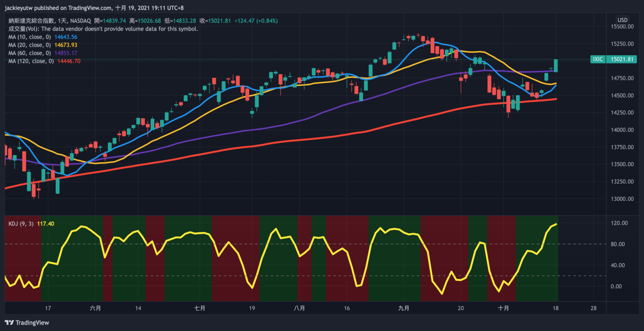
Task: Click the TradingView logo at bottom left
Action: point(27,323)
